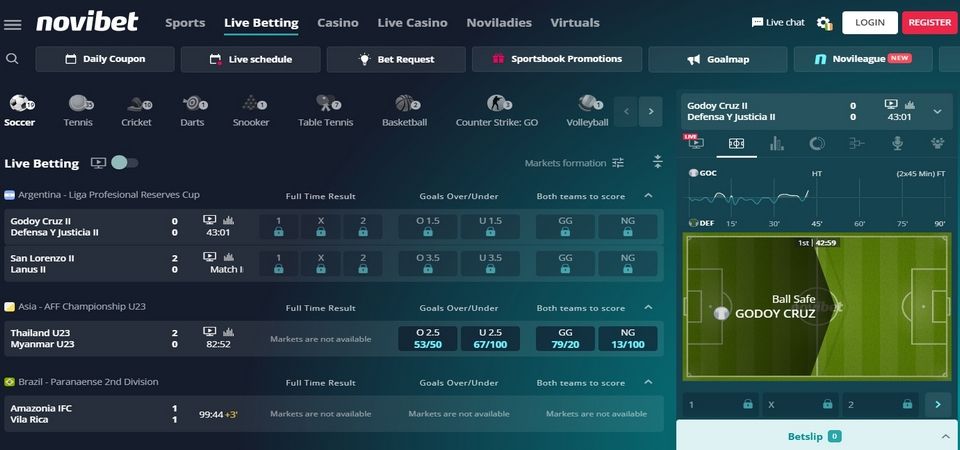Open stream icon for San Lorenzo II match
Viewport: 960px width, 450px height.
210,257
